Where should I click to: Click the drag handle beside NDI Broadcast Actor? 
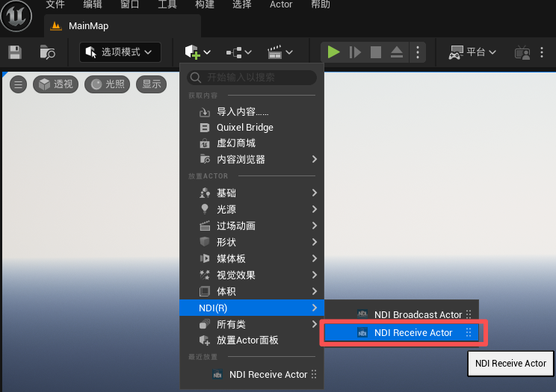(469, 314)
